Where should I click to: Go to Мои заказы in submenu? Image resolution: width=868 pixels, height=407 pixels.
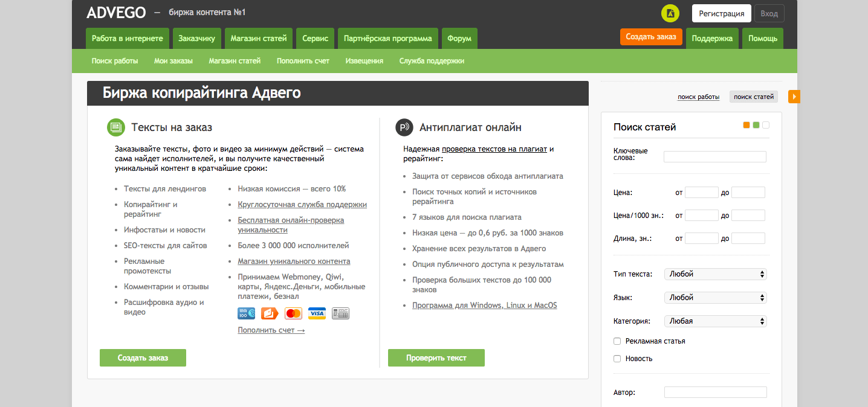[173, 61]
